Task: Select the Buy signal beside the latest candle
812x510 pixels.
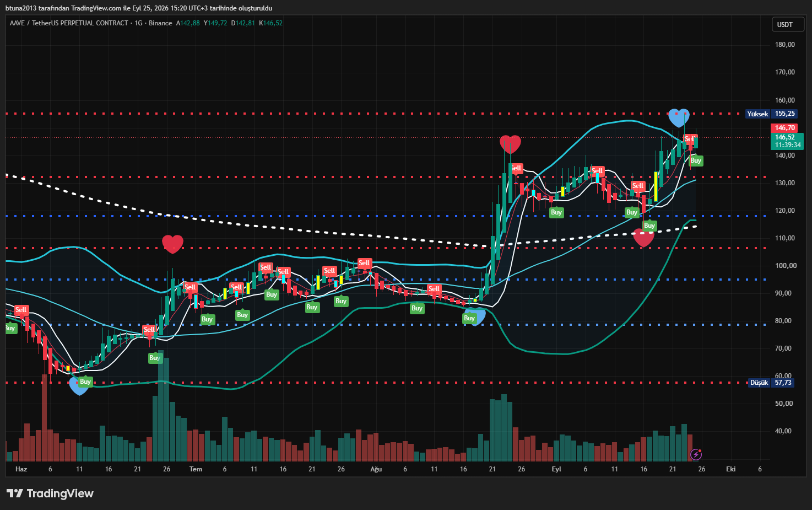Action: 696,160
